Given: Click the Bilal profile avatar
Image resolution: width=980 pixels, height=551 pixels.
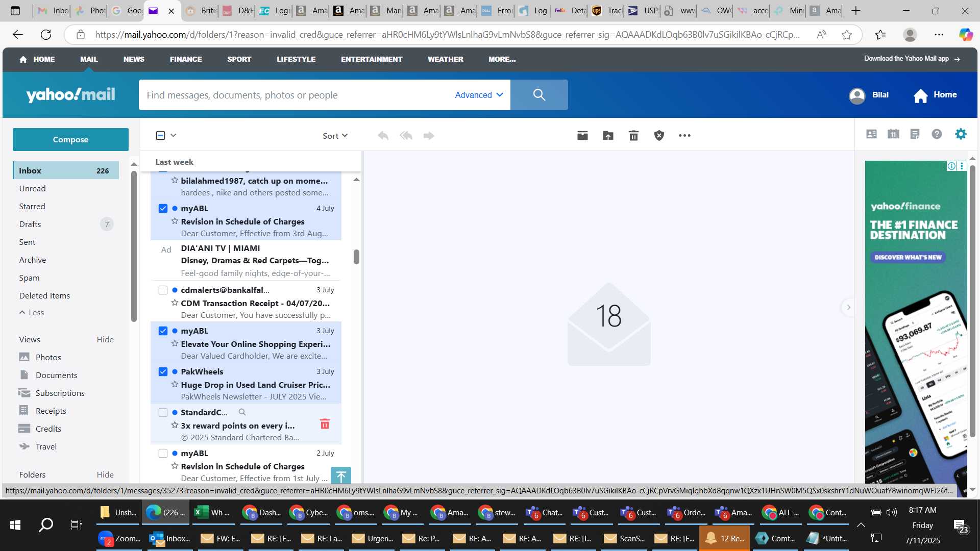Looking at the screenshot, I should coord(857,95).
